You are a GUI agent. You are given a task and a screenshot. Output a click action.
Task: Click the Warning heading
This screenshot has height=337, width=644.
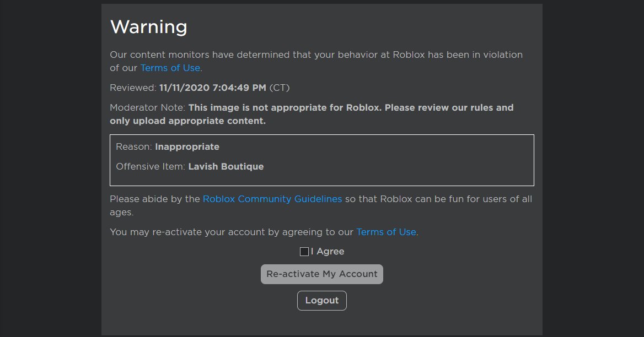pyautogui.click(x=149, y=27)
